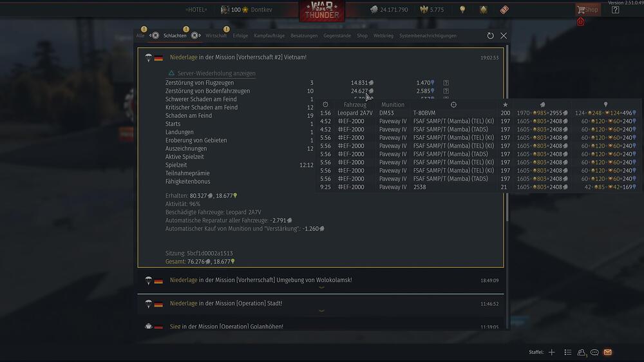This screenshot has width=644, height=362.
Task: Click the =HOTEL= squadron tag
Action: point(196,10)
